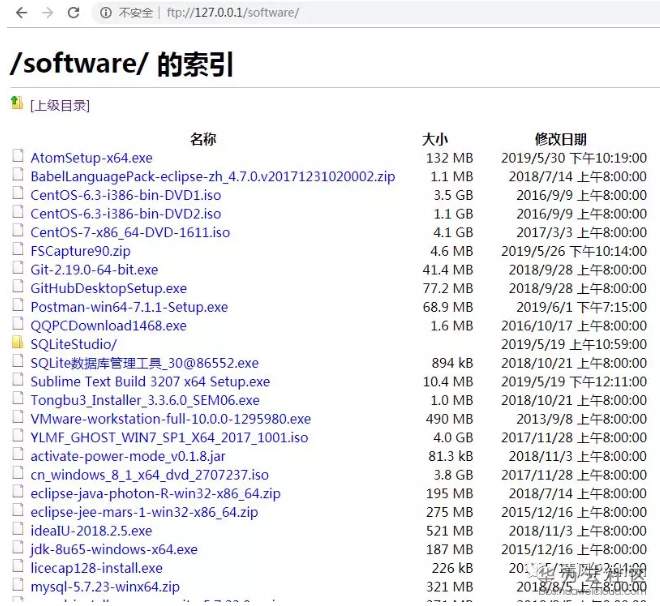Click activate-power-mode_v0.1.8.jar link
Screen dimensions: 660x606
coord(128,456)
